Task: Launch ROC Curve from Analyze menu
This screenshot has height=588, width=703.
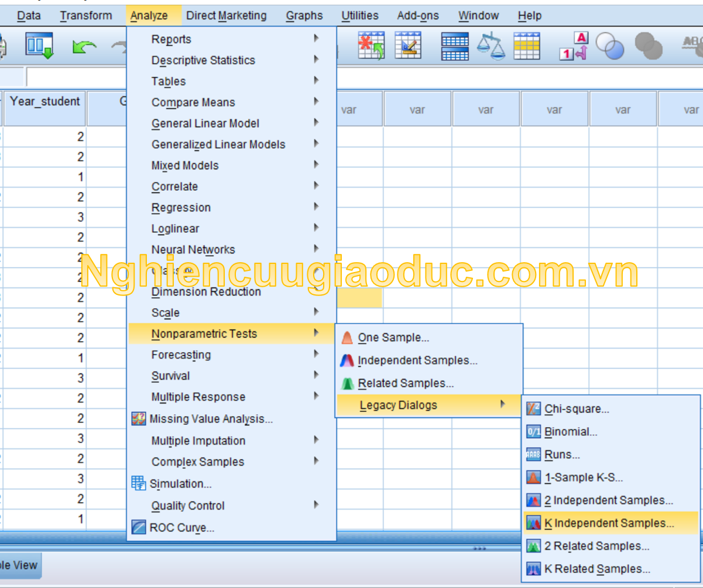Action: click(181, 528)
